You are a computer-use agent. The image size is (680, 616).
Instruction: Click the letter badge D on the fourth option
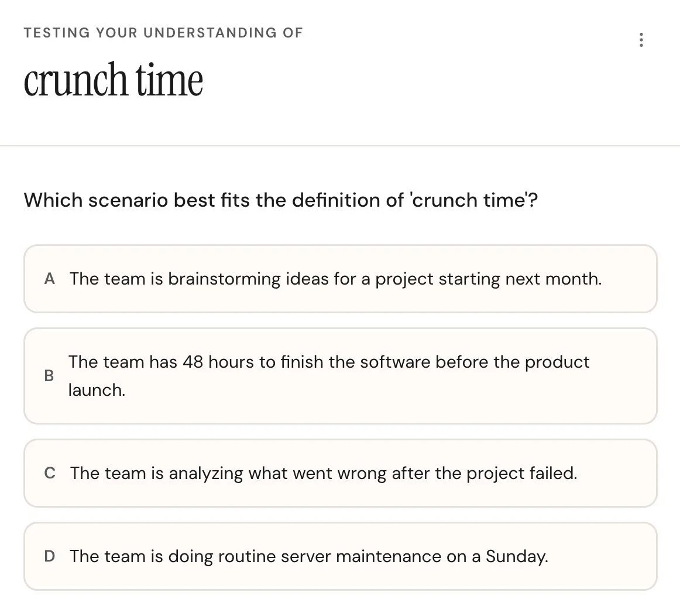click(50, 556)
